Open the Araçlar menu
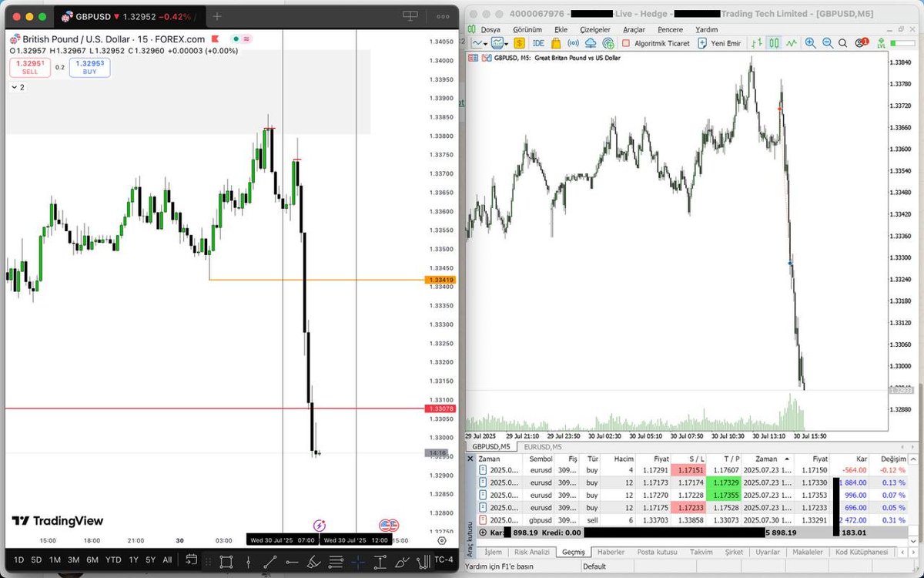The image size is (924, 578). [634, 29]
